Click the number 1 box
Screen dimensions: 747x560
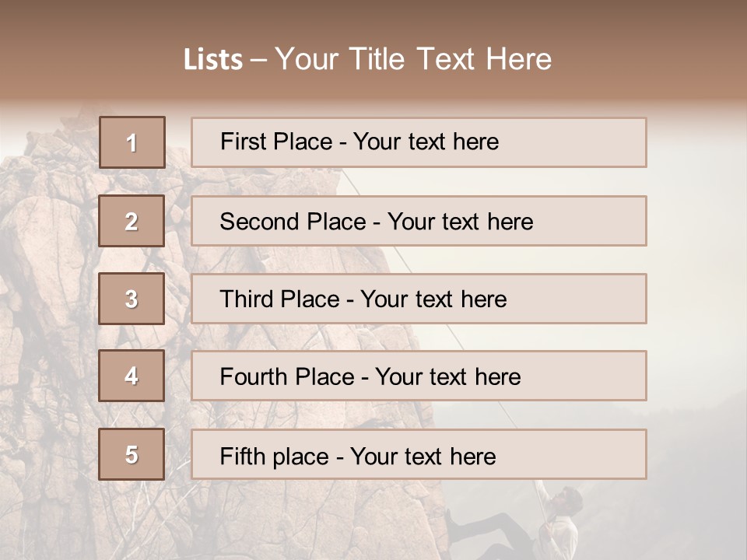coord(132,142)
